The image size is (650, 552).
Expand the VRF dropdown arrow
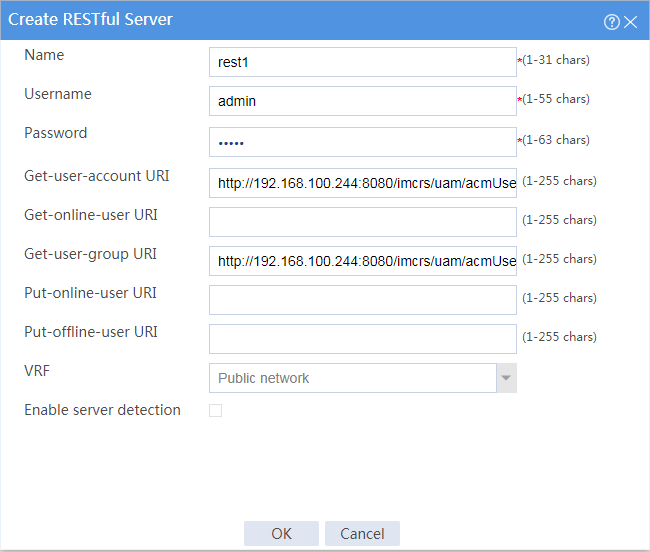[506, 378]
